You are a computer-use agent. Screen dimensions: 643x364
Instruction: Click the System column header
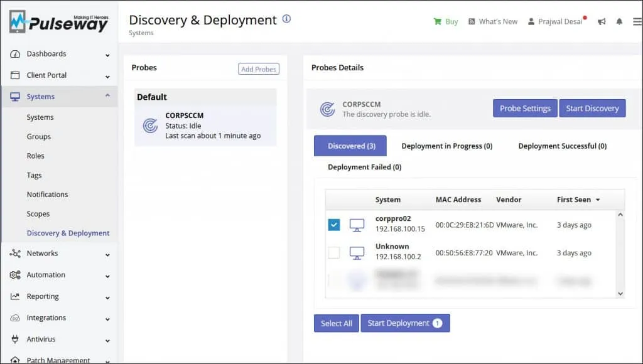click(388, 200)
